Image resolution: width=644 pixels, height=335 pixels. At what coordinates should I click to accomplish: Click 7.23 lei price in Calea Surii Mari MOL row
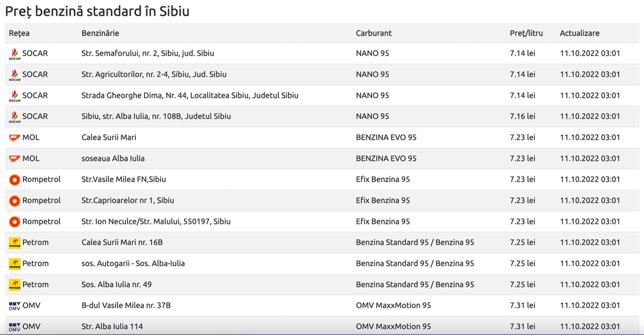point(522,137)
